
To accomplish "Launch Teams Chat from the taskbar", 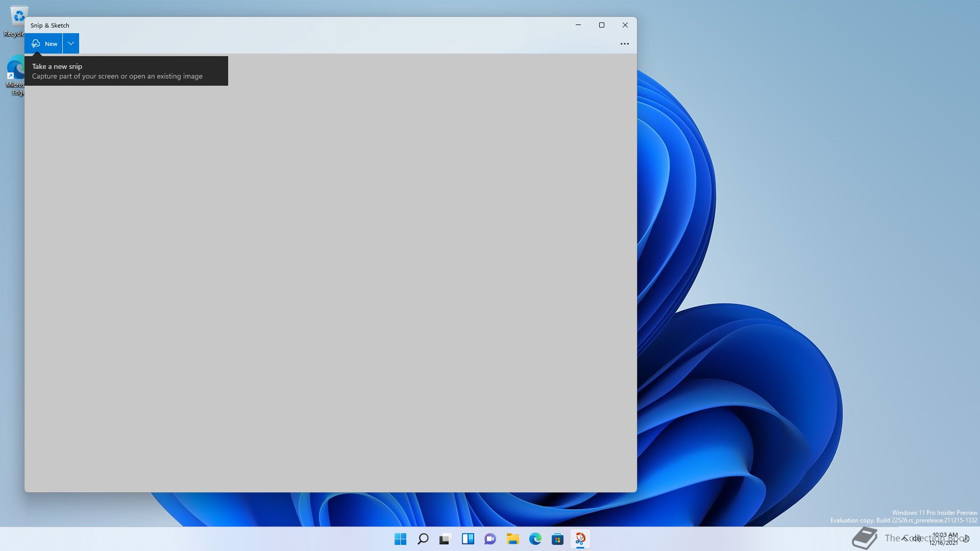I will point(491,539).
